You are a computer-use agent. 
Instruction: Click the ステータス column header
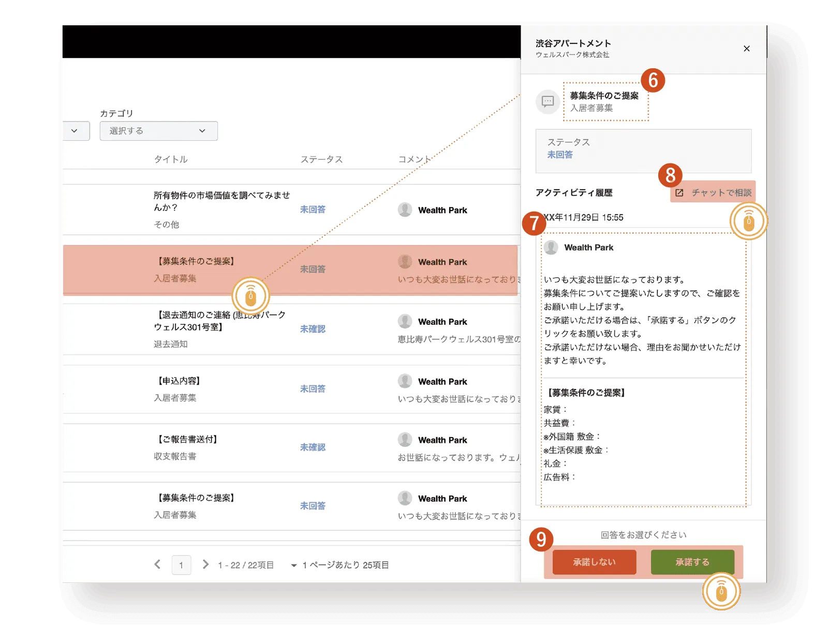pos(322,159)
